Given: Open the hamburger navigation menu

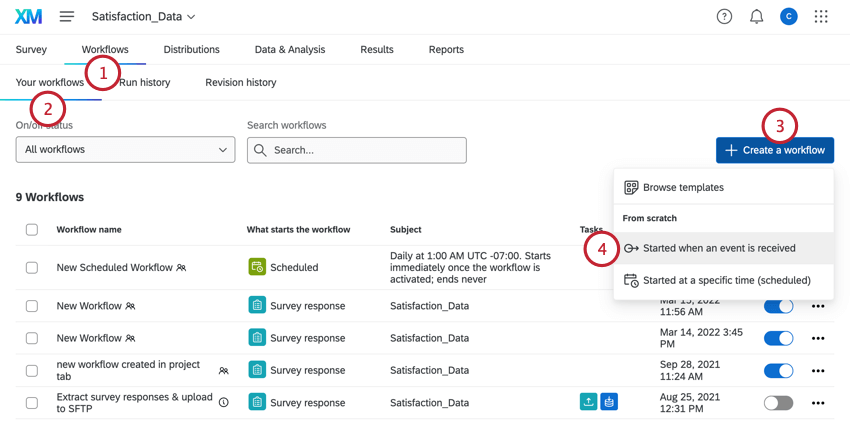Looking at the screenshot, I should (67, 17).
